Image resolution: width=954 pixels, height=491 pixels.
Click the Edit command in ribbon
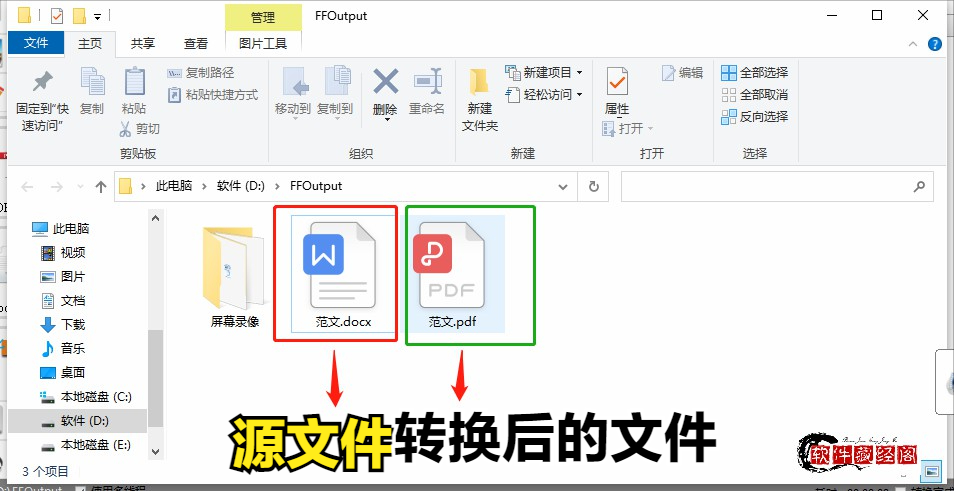[682, 72]
